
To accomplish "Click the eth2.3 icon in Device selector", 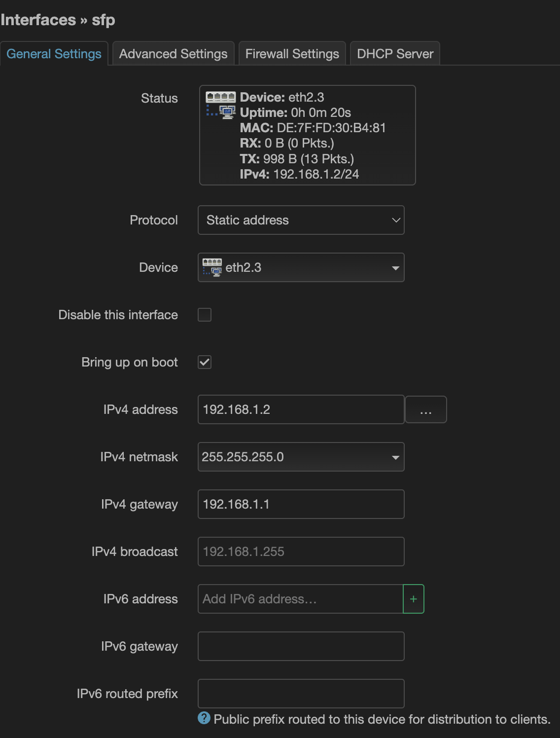I will [212, 267].
